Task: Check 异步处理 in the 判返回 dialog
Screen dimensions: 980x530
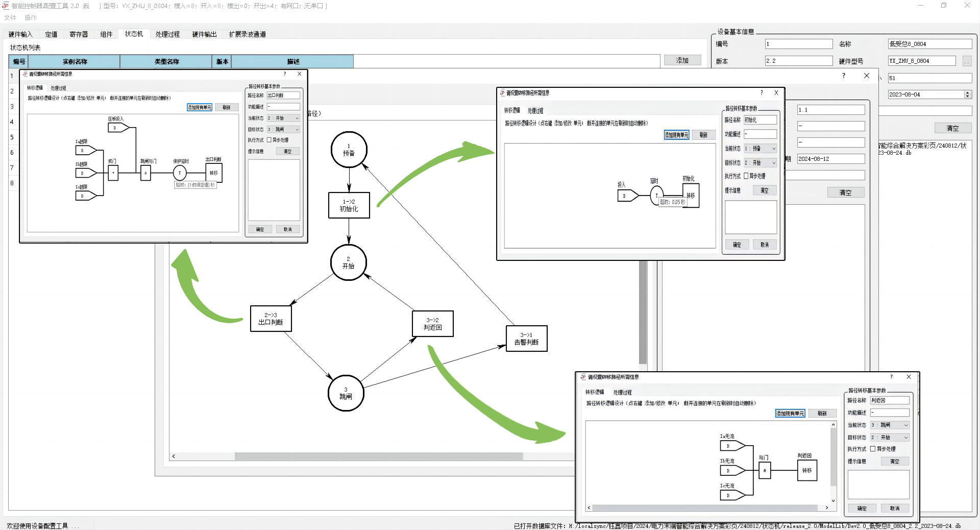Action: click(x=873, y=449)
